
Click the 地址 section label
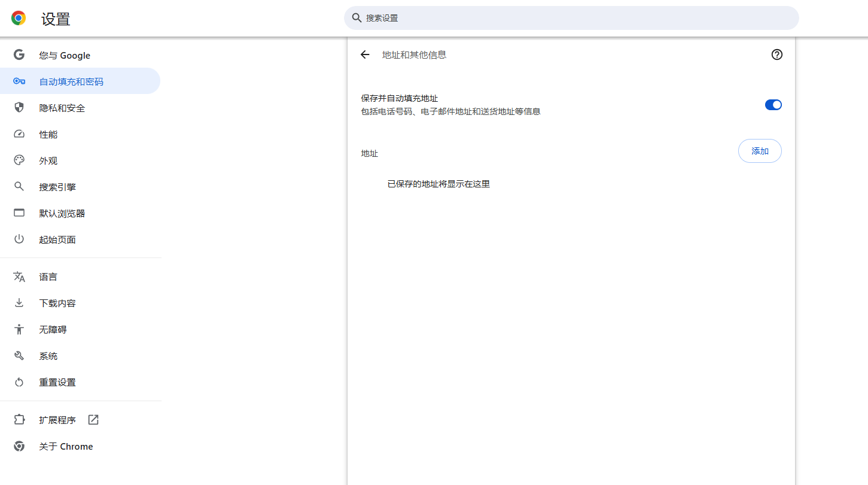(x=370, y=153)
